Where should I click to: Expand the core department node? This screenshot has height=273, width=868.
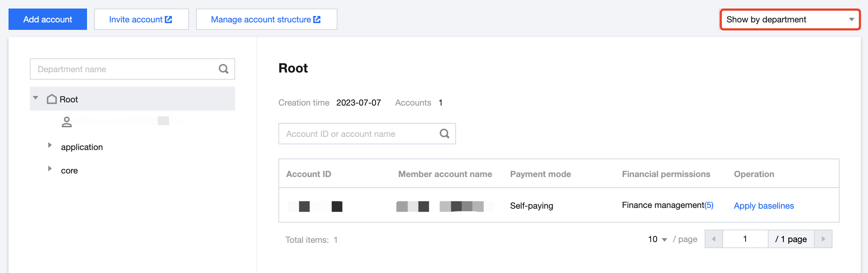point(50,168)
